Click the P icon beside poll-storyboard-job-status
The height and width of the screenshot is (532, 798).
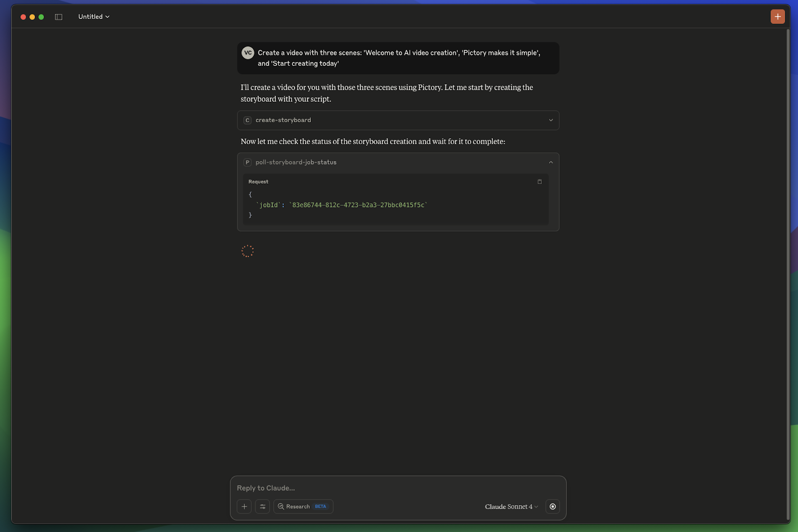[247, 163]
